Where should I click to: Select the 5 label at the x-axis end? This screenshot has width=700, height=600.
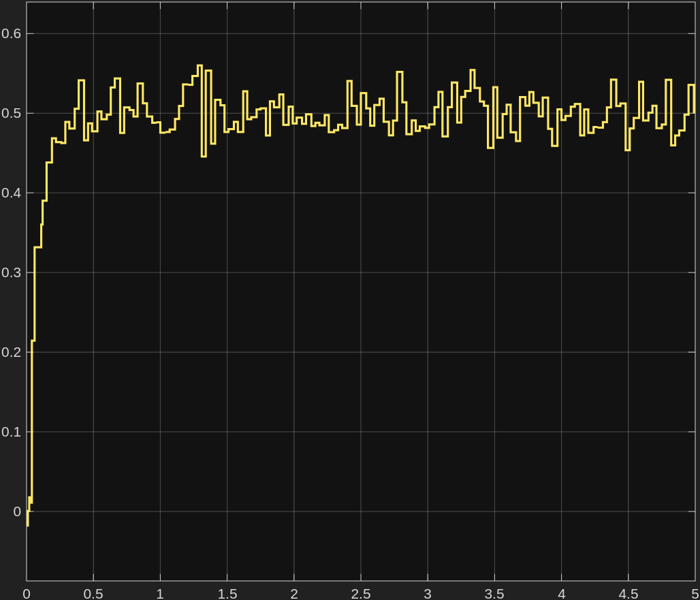coord(694,593)
